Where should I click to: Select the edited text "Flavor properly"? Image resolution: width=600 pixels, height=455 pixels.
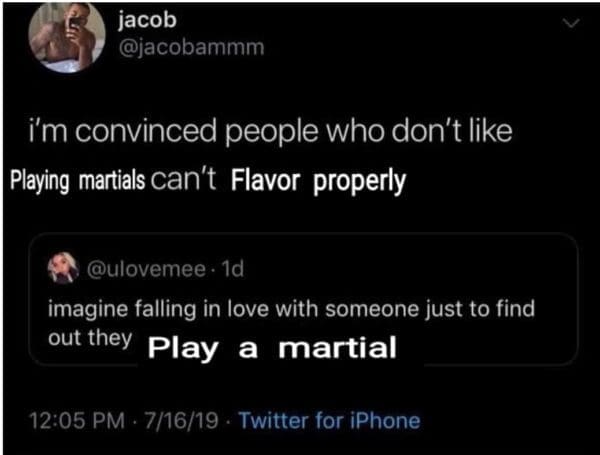318,182
